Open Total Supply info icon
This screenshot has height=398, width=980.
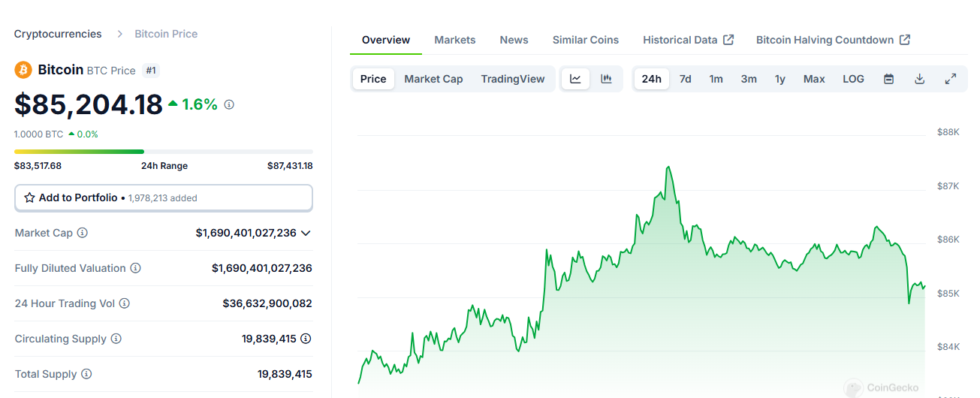point(86,374)
